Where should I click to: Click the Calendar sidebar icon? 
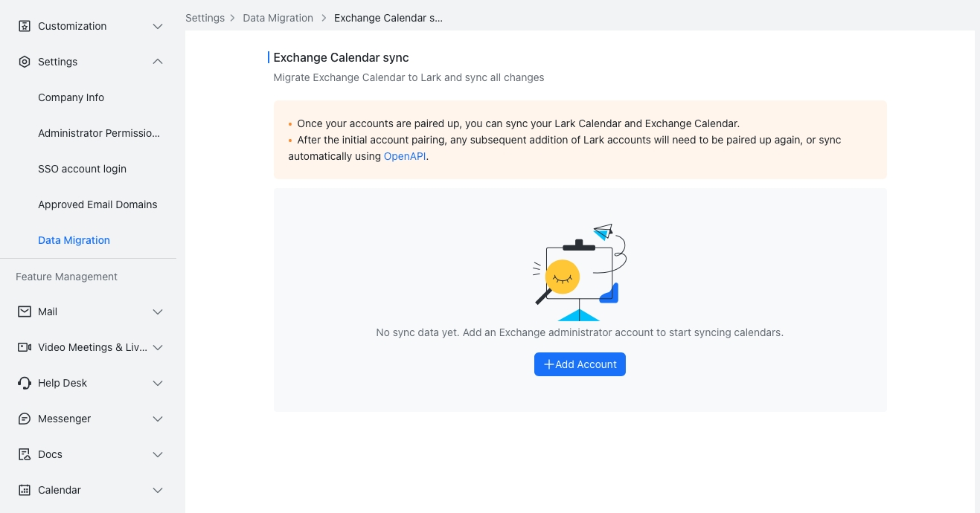(x=25, y=490)
